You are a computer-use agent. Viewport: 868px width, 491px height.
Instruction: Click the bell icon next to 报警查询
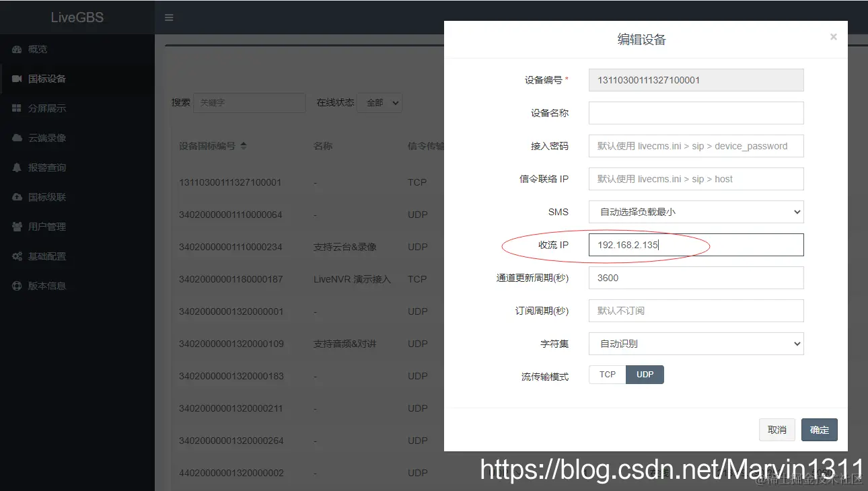pos(17,167)
